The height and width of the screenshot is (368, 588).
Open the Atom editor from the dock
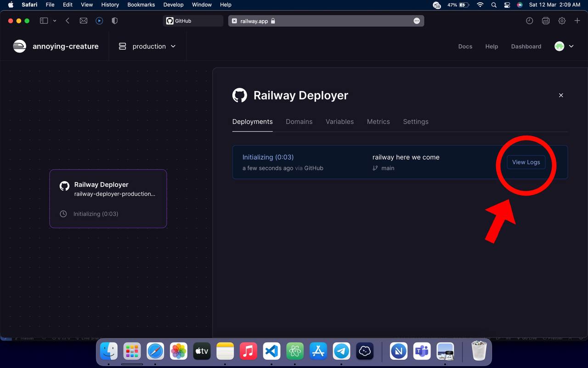pyautogui.click(x=295, y=352)
